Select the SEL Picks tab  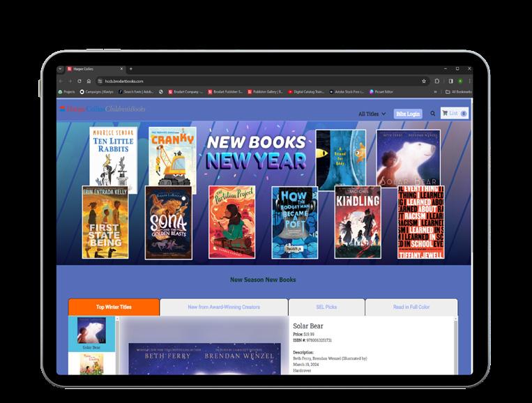tap(326, 307)
